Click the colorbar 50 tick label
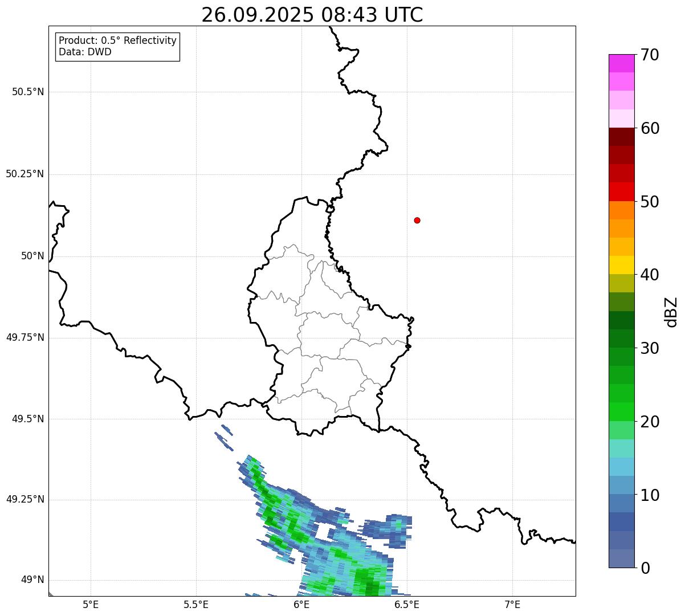 tap(650, 202)
